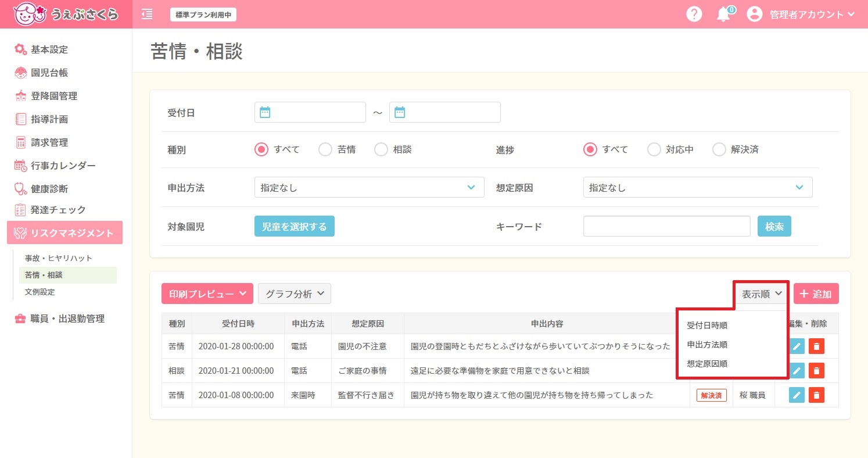Click the 追加 button
Screen dimensions: 868x458
coord(816,294)
